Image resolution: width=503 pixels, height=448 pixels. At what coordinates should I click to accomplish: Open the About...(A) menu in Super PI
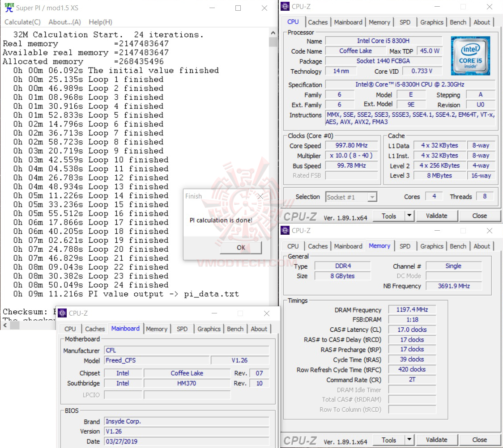coord(64,22)
